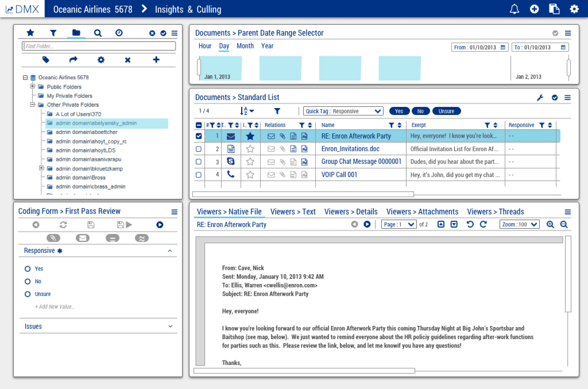Screen dimensions: 588x389
Task: Select the Month date range tab
Action: click(x=245, y=46)
